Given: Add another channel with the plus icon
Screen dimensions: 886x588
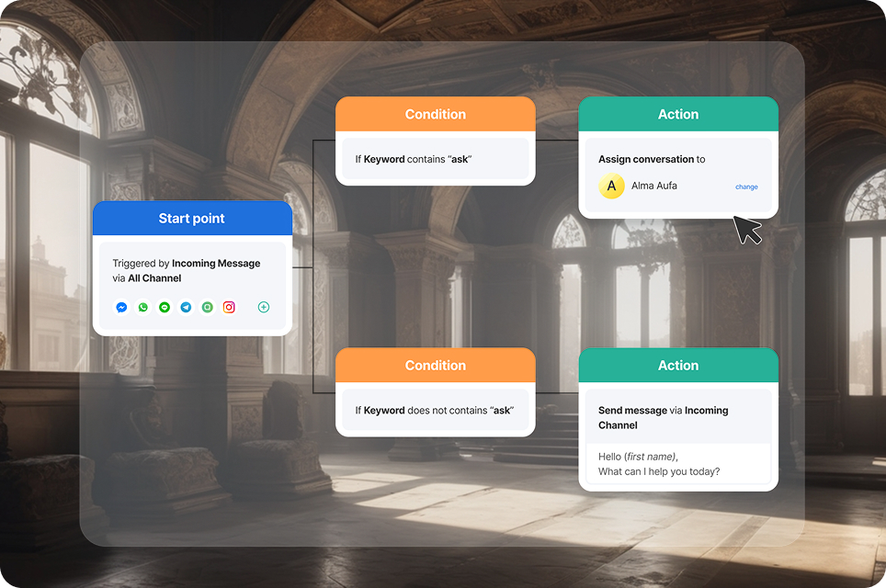Looking at the screenshot, I should tap(264, 308).
